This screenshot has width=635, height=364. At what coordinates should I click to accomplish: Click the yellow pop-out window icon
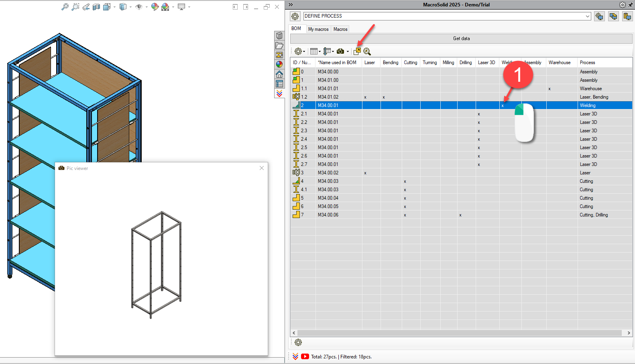point(357,51)
